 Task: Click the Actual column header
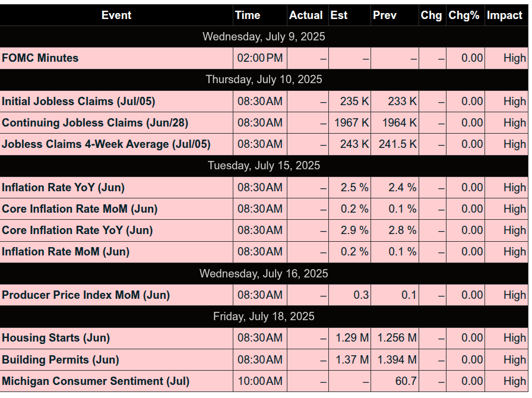306,15
